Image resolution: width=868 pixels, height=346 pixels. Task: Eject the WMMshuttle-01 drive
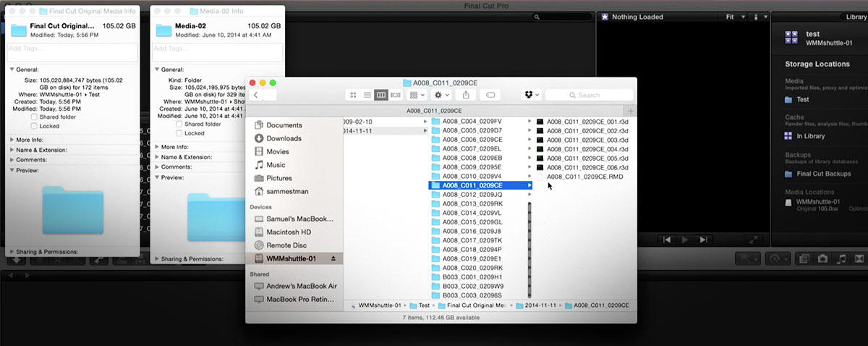(333, 258)
